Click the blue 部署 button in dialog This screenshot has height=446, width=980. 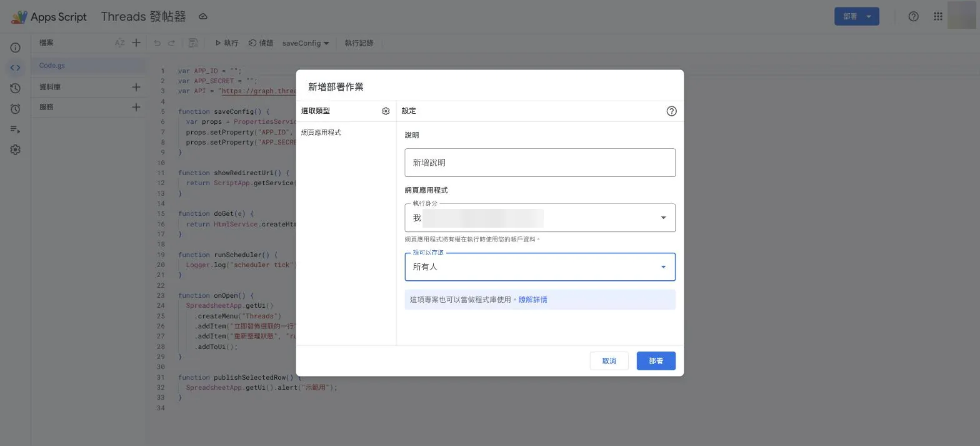656,361
